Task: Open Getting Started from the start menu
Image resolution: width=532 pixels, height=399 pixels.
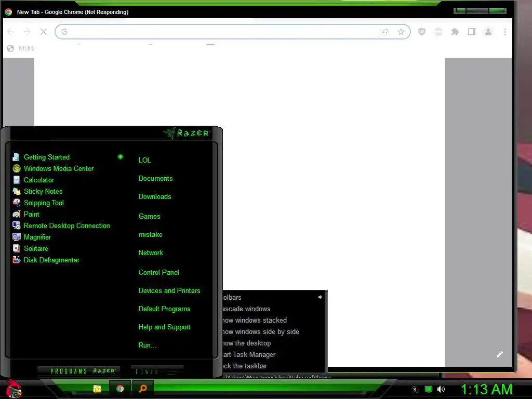Action: coord(46,157)
